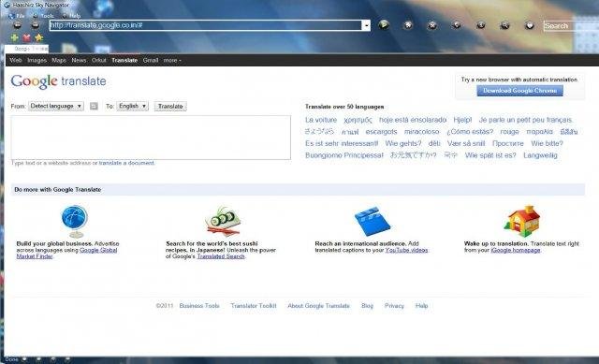Click the sample word Langweilig
This screenshot has width=599, height=364.
click(540, 155)
